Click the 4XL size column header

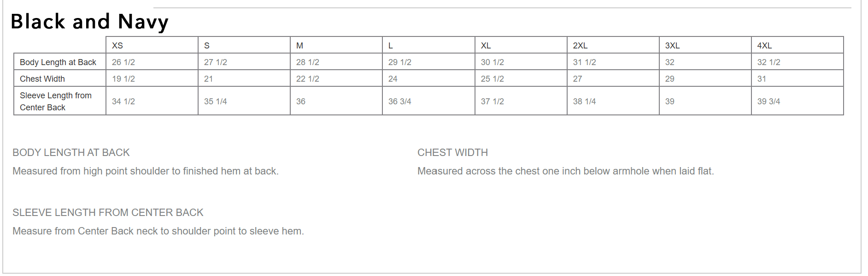(x=764, y=46)
